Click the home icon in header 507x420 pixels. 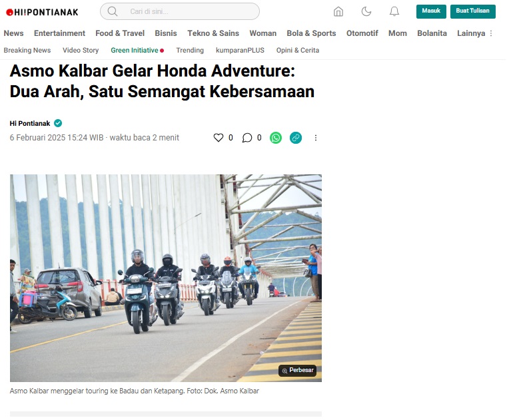click(338, 11)
